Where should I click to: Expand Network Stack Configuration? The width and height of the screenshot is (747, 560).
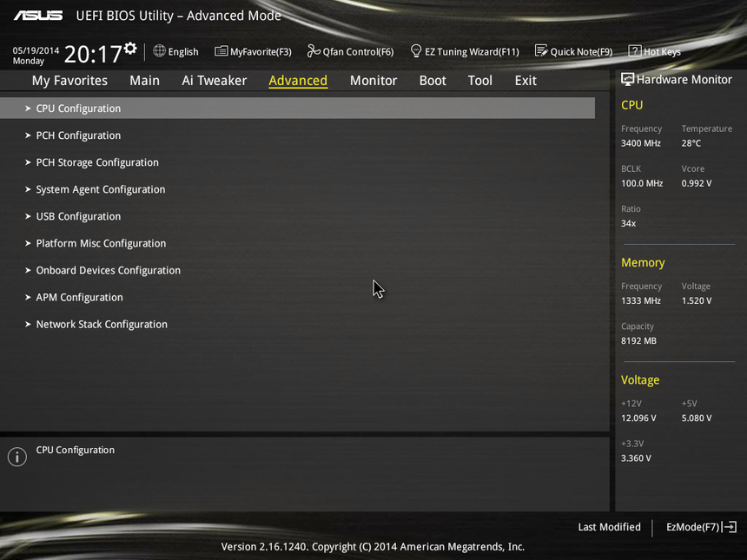(x=101, y=324)
